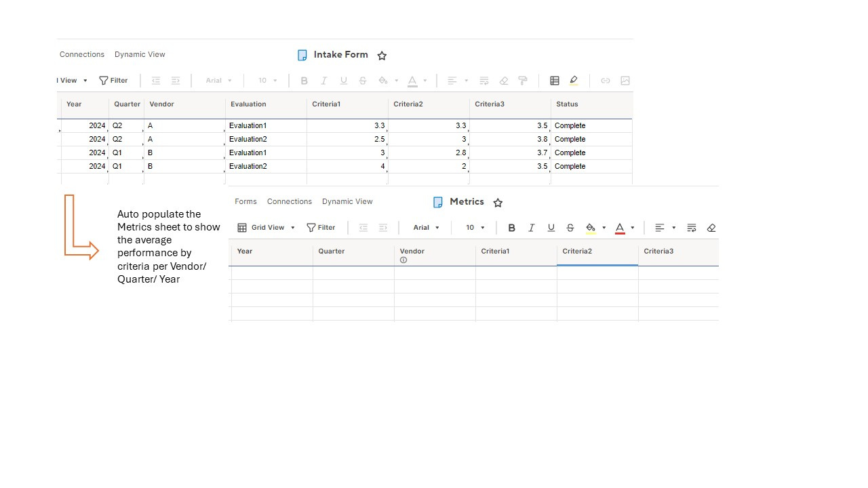Click fill color bucket in Metrics toolbar

(591, 228)
